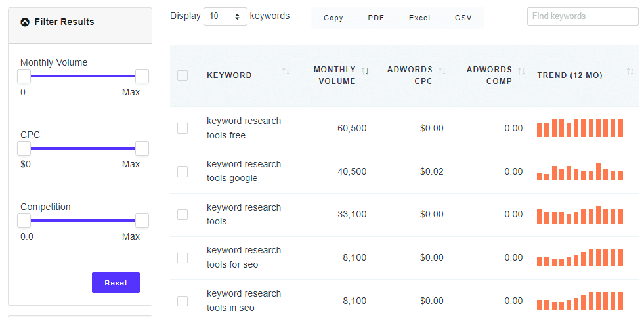This screenshot has width=644, height=317.
Task: Click trend chart for 'tools for seo' row
Action: pyautogui.click(x=580, y=257)
